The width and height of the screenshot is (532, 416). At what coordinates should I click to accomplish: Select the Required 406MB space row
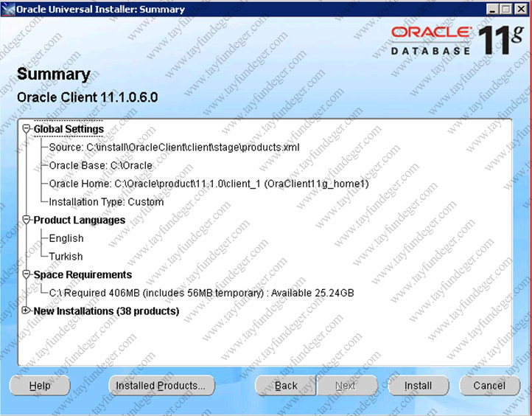click(202, 293)
